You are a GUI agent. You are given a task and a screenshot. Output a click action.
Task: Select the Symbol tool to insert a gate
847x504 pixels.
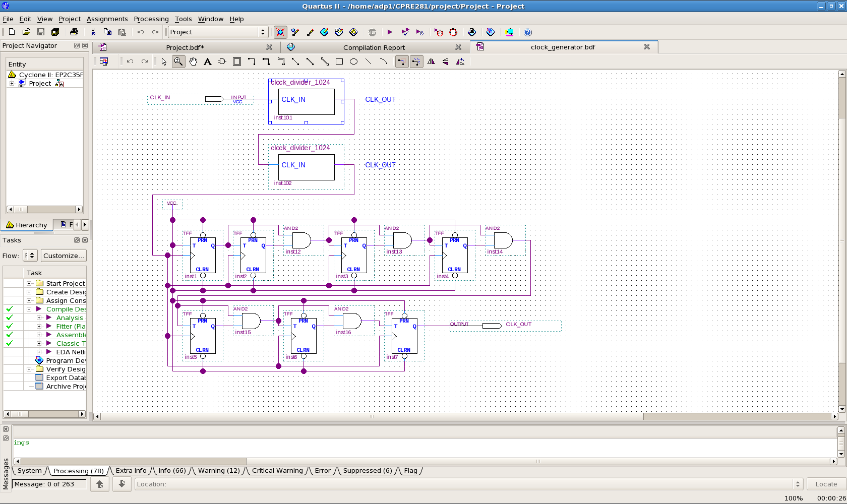tap(222, 61)
